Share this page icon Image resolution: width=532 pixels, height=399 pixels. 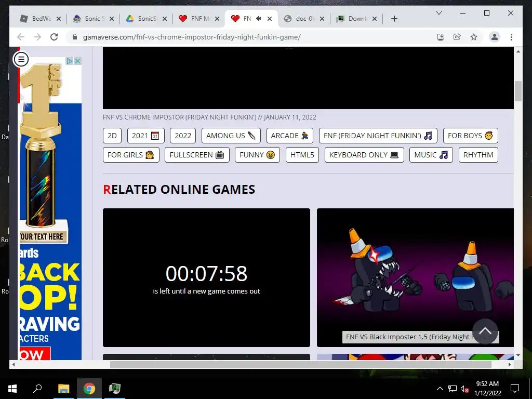(x=457, y=37)
